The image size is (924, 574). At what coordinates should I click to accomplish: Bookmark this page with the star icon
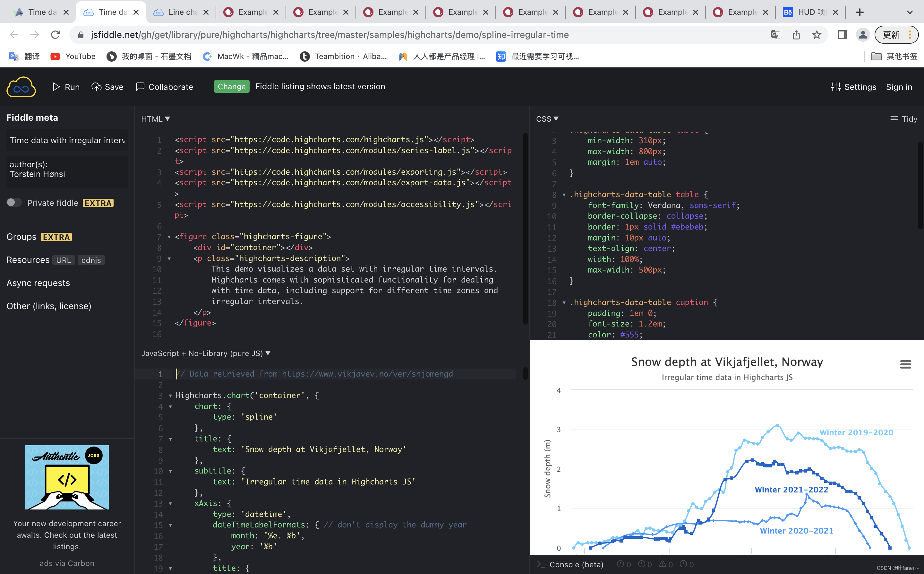[817, 35]
